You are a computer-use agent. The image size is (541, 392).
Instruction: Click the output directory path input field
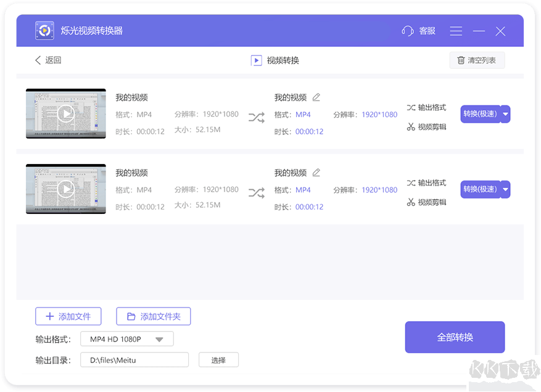point(134,359)
